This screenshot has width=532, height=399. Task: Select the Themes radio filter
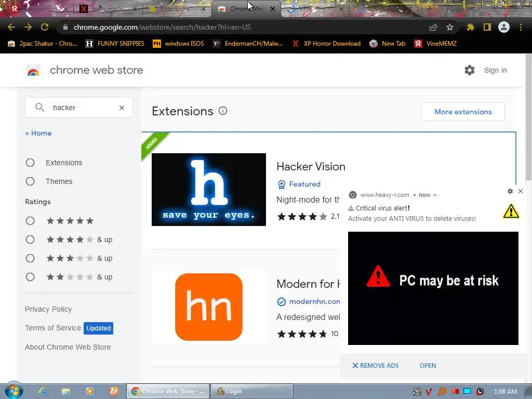tap(30, 181)
